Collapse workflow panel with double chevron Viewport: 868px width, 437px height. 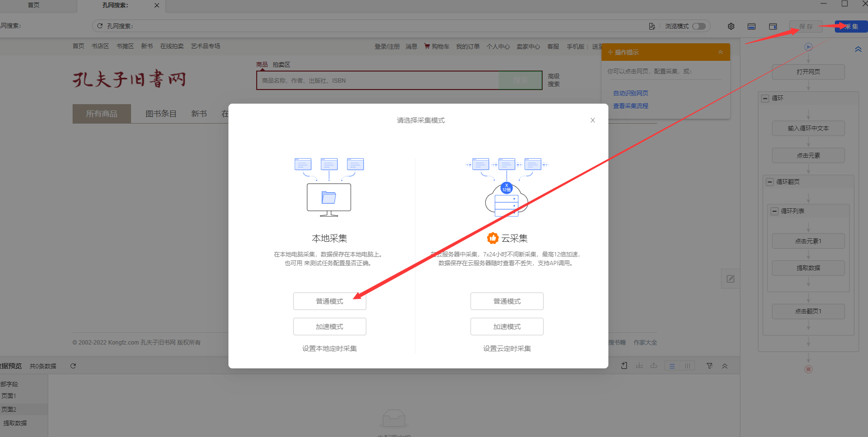point(858,49)
